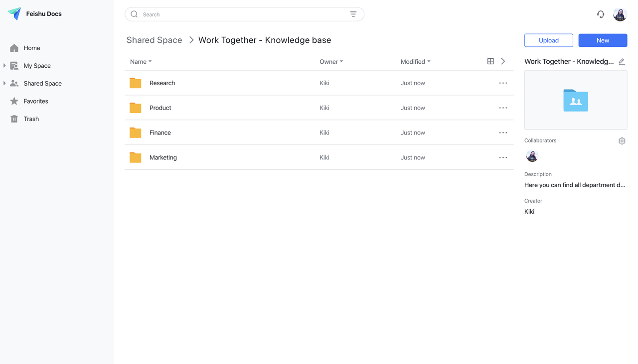The height and width of the screenshot is (364, 638).
Task: Click the Marketing folder icon
Action: 135,157
